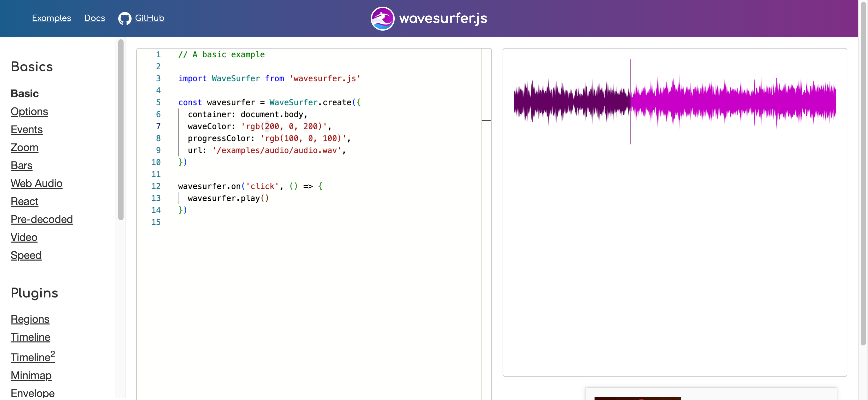Screen dimensions: 868x400
Task: Open the Docs page from top navigation
Action: point(94,18)
